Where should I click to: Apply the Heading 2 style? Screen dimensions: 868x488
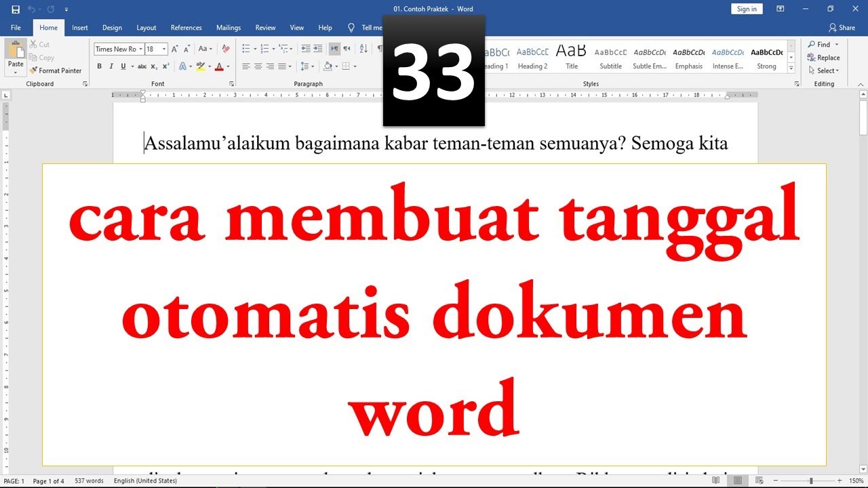point(532,58)
